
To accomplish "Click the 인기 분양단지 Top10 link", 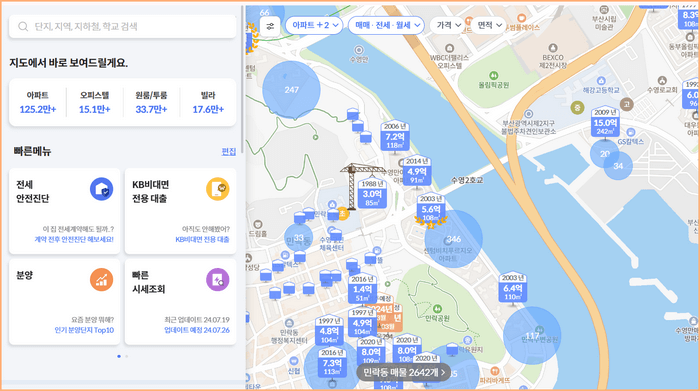I will pos(84,330).
